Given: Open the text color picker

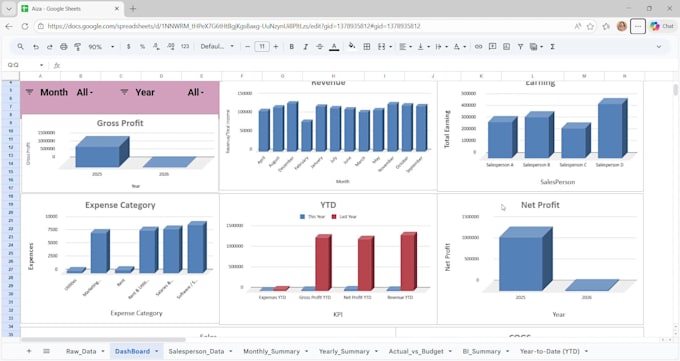Looking at the screenshot, I should pyautogui.click(x=334, y=46).
